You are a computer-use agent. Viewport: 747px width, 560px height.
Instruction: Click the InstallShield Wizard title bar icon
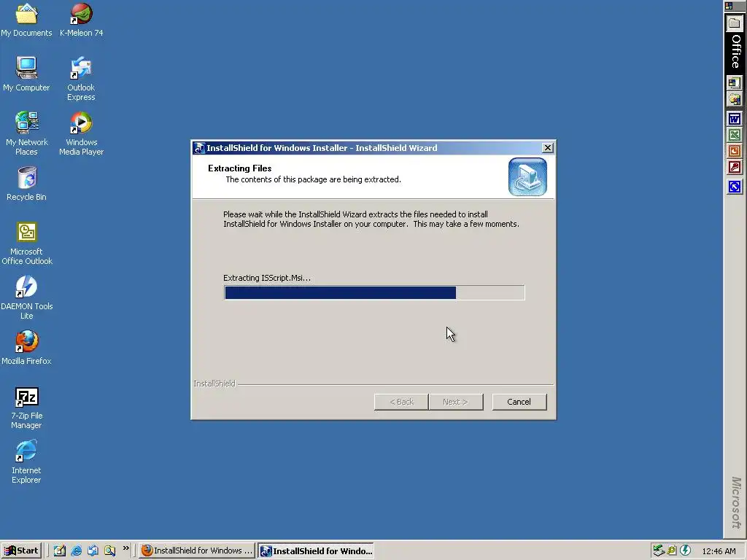199,148
